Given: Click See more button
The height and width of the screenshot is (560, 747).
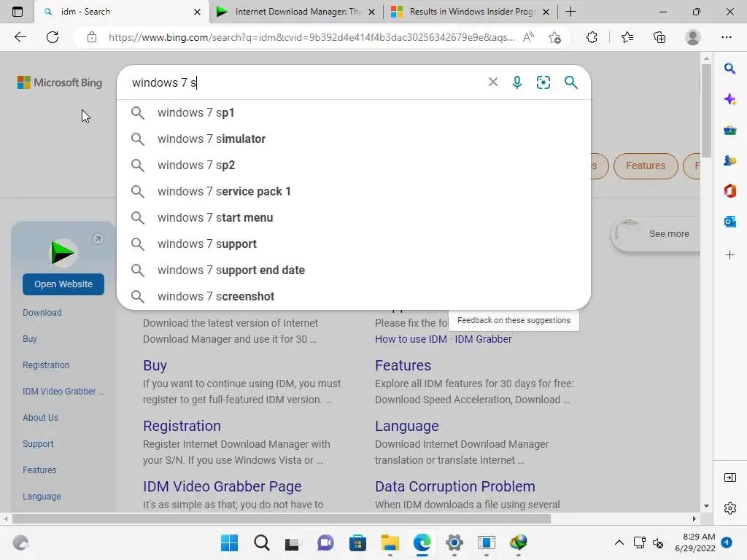Looking at the screenshot, I should pos(669,234).
